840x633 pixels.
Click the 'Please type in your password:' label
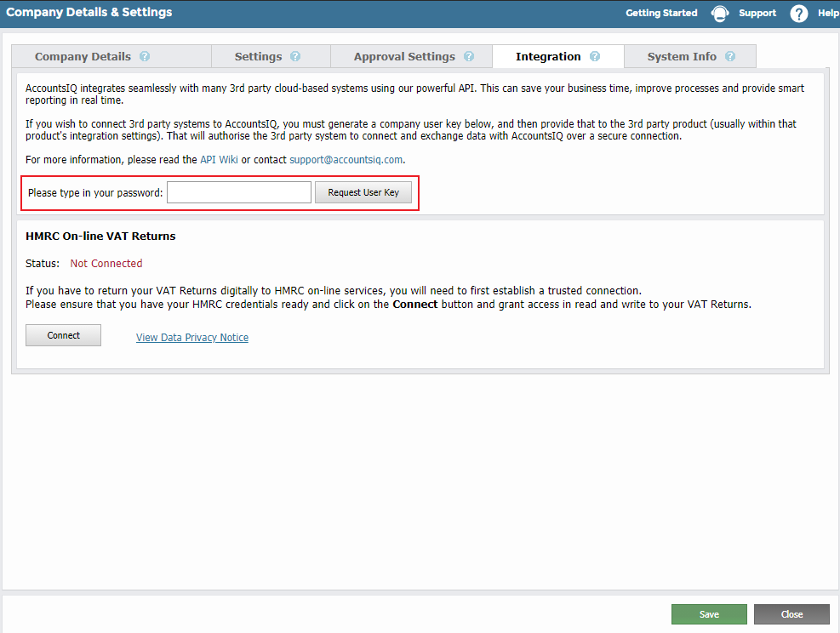tap(95, 193)
